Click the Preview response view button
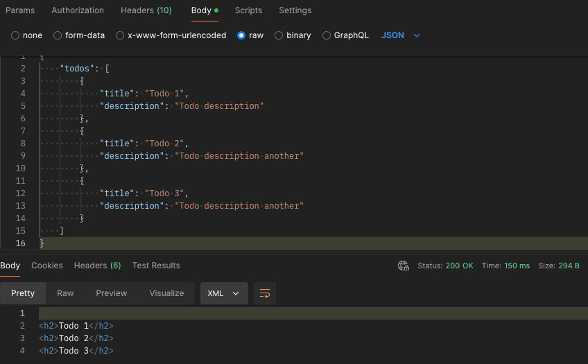 click(112, 293)
